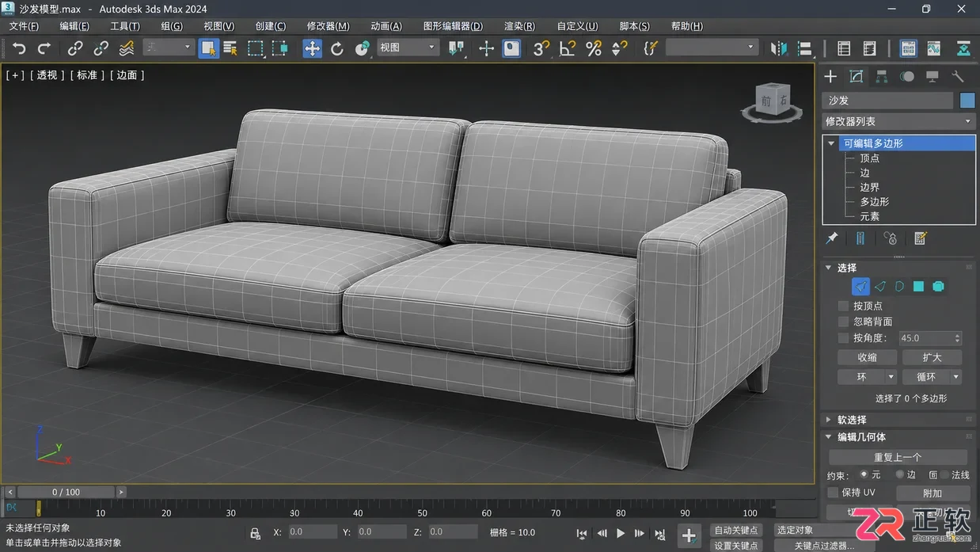Select the Element sub-object level icon
The height and width of the screenshot is (552, 980).
[938, 286]
